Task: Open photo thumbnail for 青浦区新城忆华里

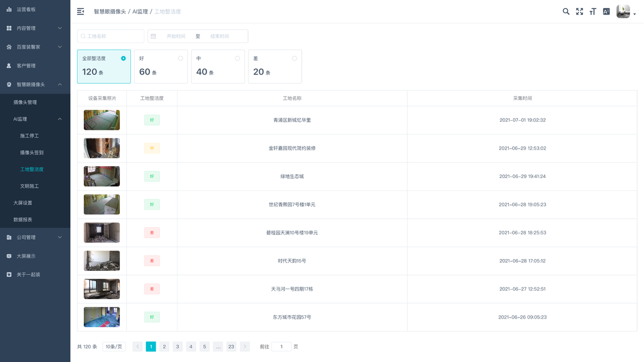Action: click(x=101, y=120)
